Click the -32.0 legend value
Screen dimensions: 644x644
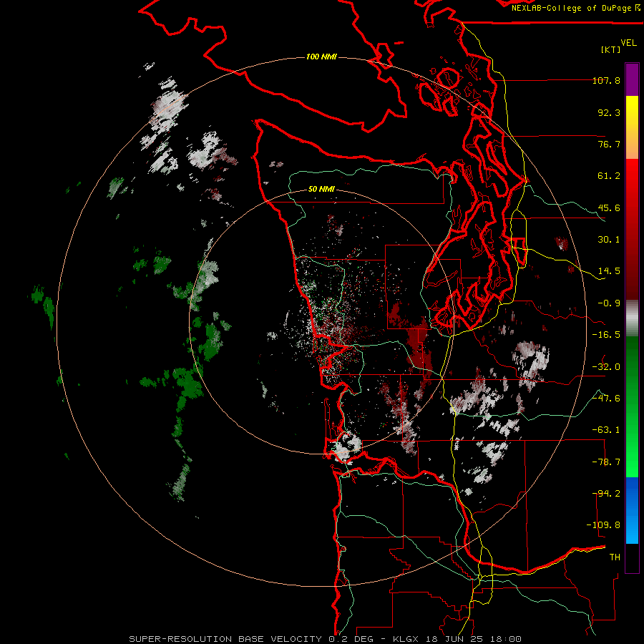[606, 367]
